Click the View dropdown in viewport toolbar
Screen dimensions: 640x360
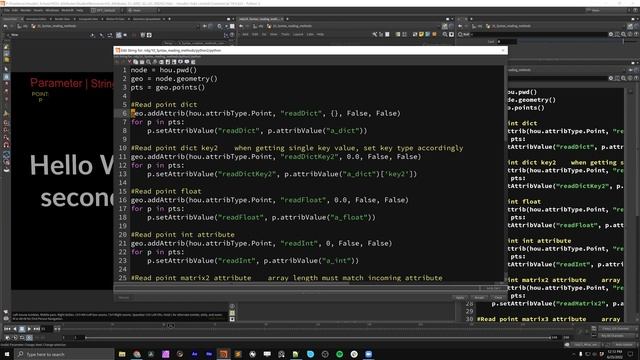(15, 35)
